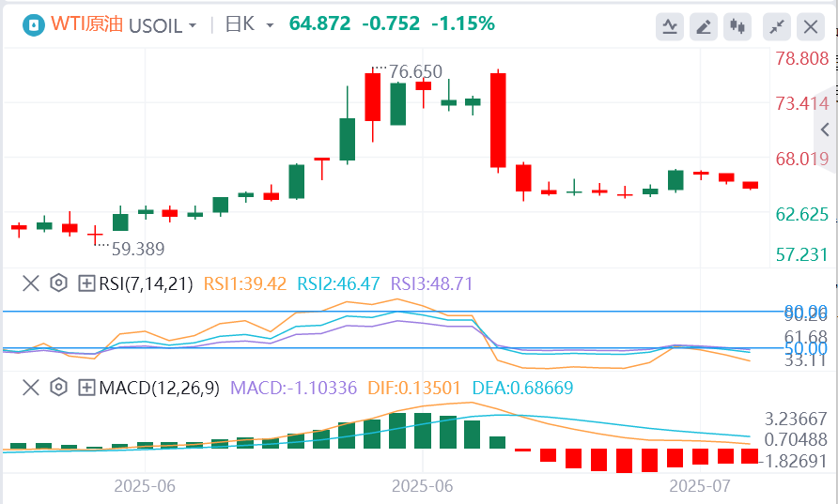Open MACD indicator settings hexagon icon
The image size is (838, 504).
58,388
